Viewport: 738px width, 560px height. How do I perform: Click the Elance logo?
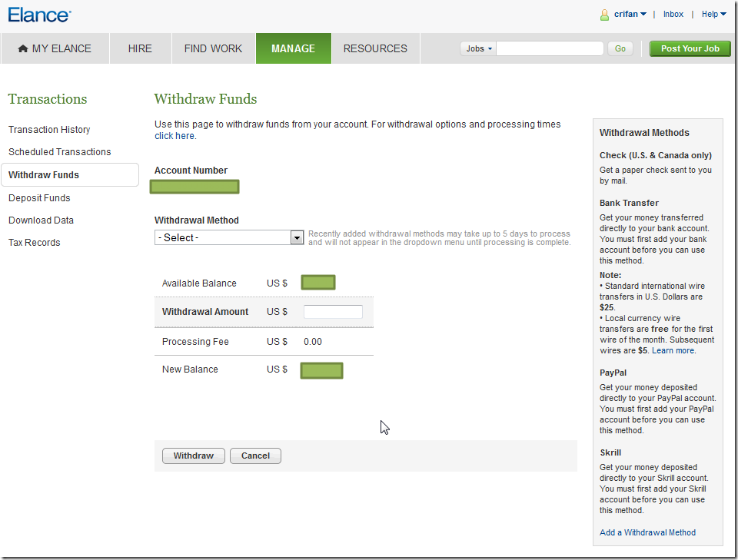[39, 15]
